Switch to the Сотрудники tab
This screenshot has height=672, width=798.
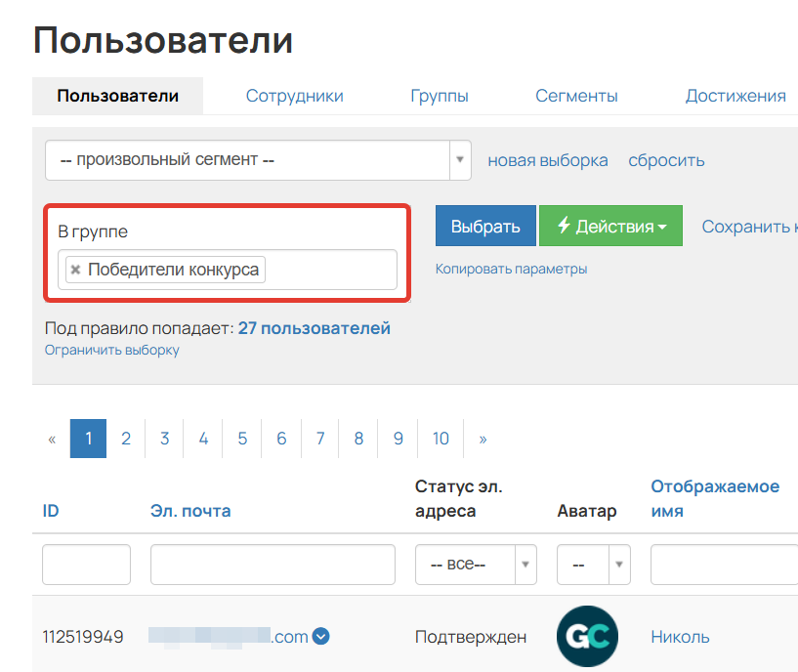point(294,95)
